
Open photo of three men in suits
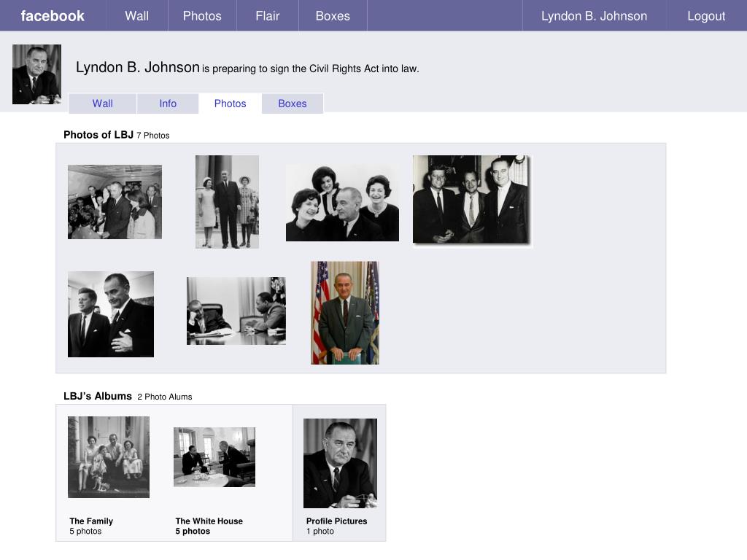pos(472,201)
